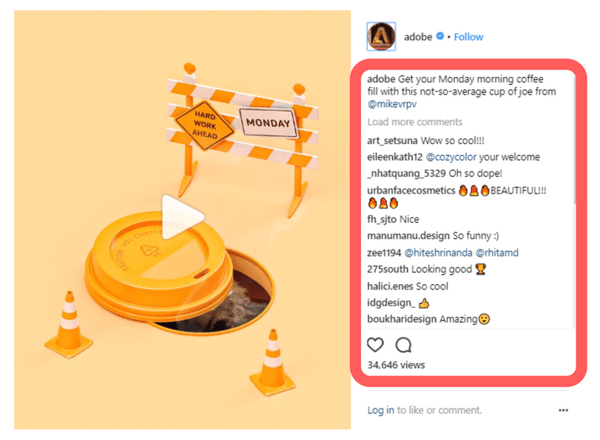Follow the adobe account

point(469,37)
